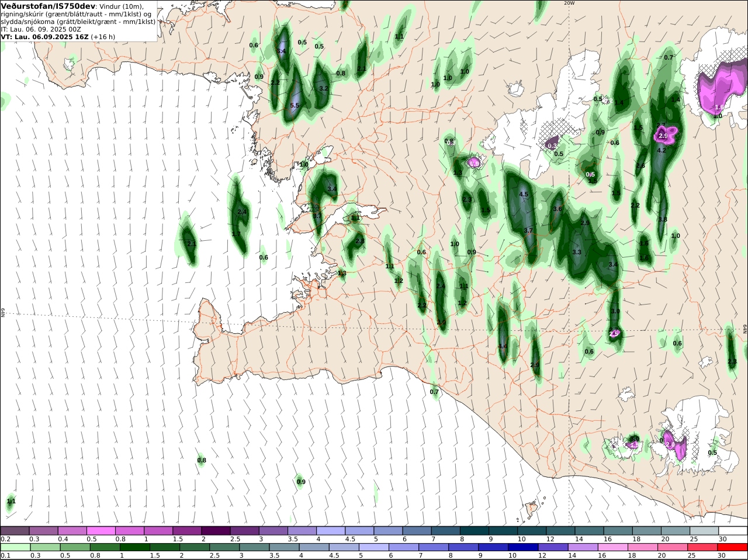This screenshot has width=748, height=560.
Task: Select the bright pink 0.5 swatch in upper legend
Action: (101, 531)
